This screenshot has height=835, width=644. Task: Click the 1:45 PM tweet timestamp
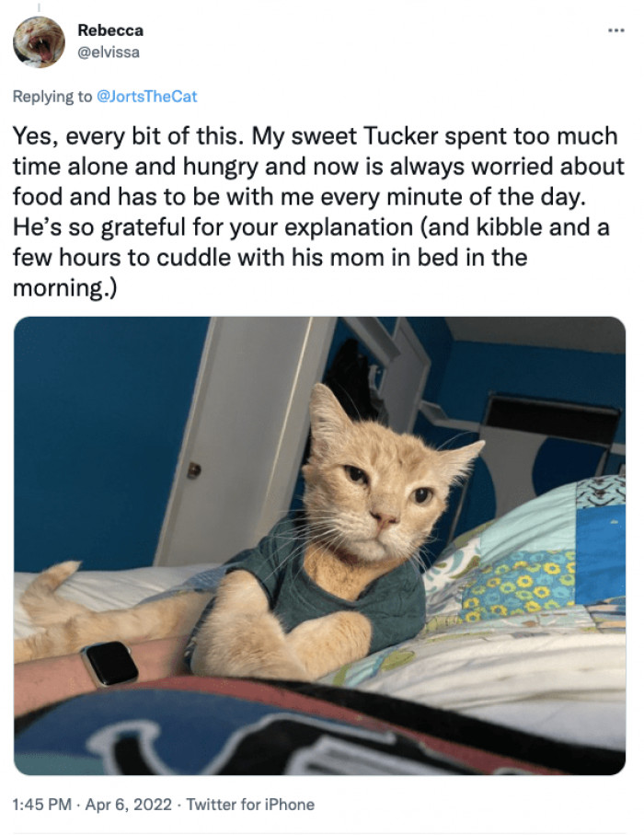[x=42, y=804]
